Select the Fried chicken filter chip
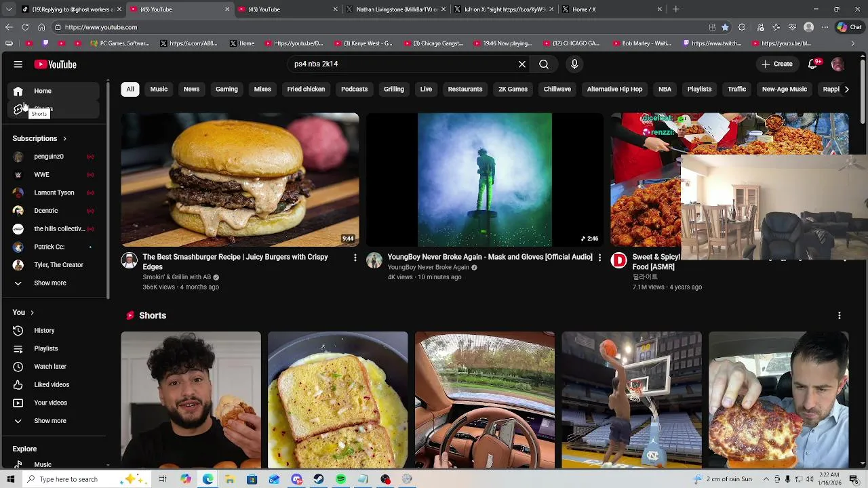Screen dimensions: 868x488 pyautogui.click(x=306, y=89)
